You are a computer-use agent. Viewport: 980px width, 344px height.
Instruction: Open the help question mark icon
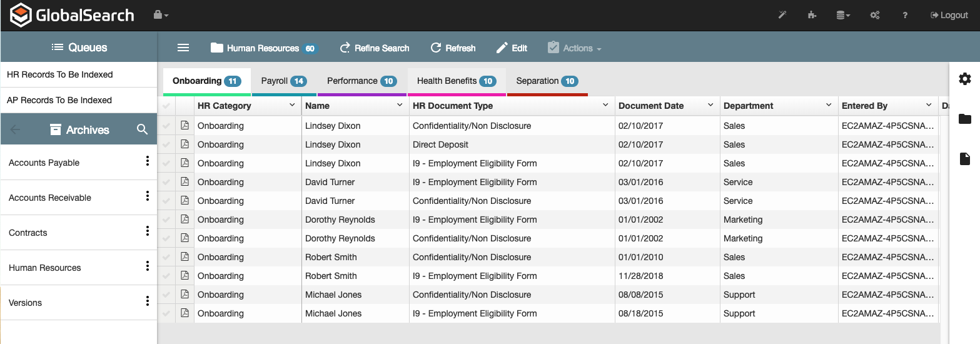point(905,15)
